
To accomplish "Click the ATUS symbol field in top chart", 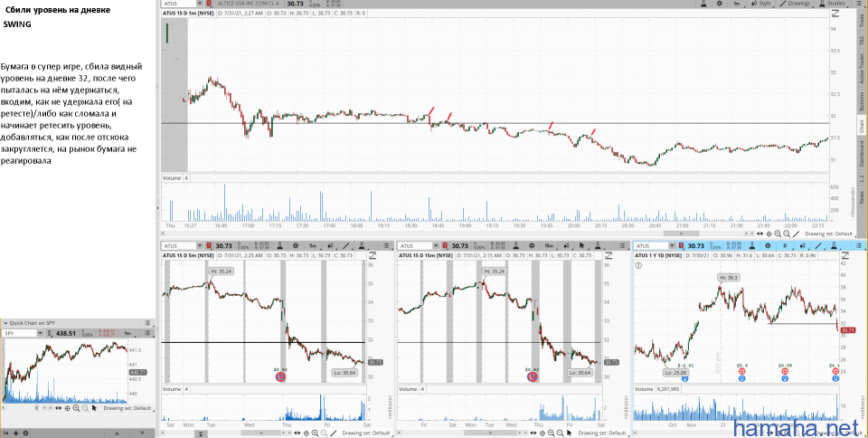I will pos(179,3).
